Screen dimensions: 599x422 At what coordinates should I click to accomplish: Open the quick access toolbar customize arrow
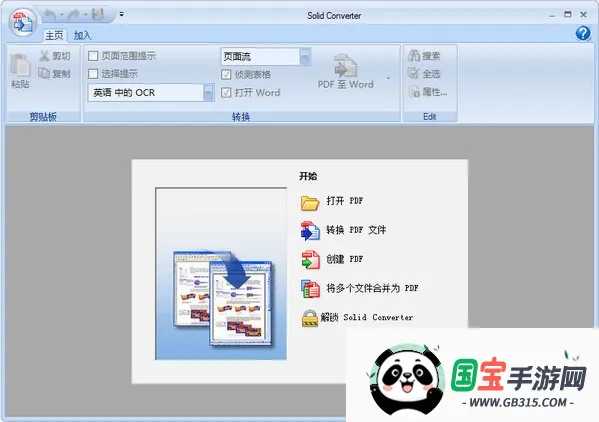[121, 15]
